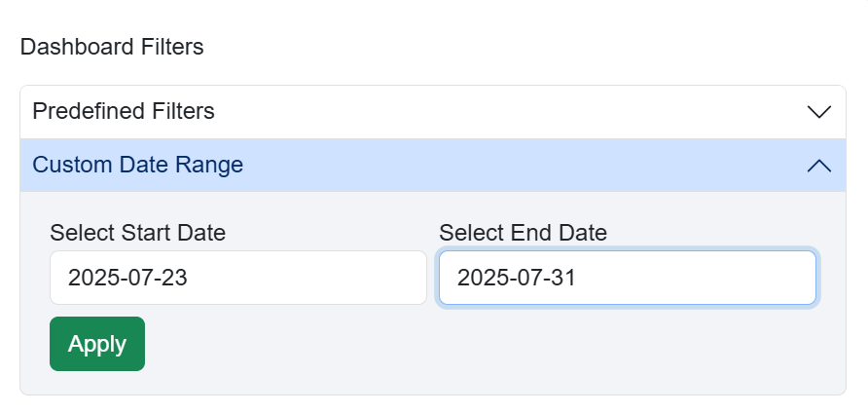Click the Select Start Date input field
The height and width of the screenshot is (413, 868).
(237, 278)
